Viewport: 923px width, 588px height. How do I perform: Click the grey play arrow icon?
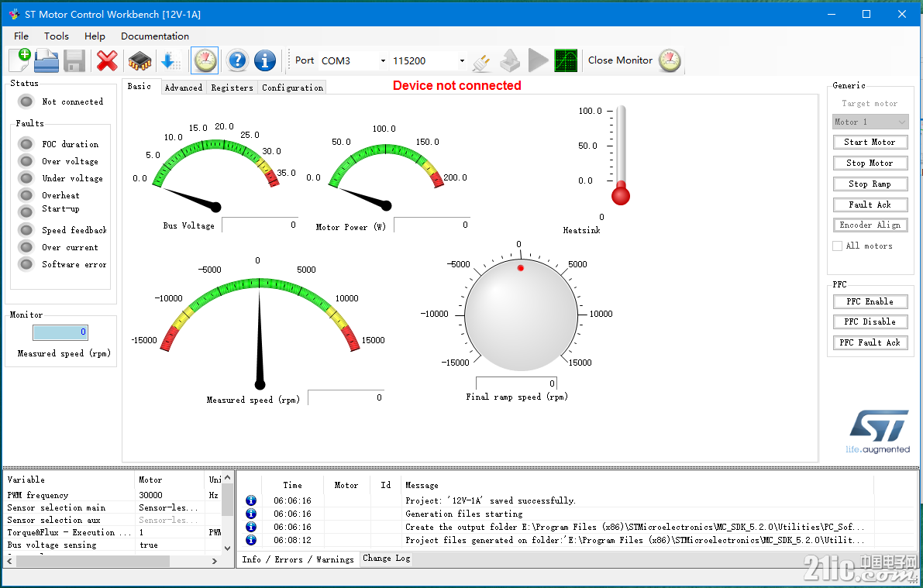[x=538, y=60]
